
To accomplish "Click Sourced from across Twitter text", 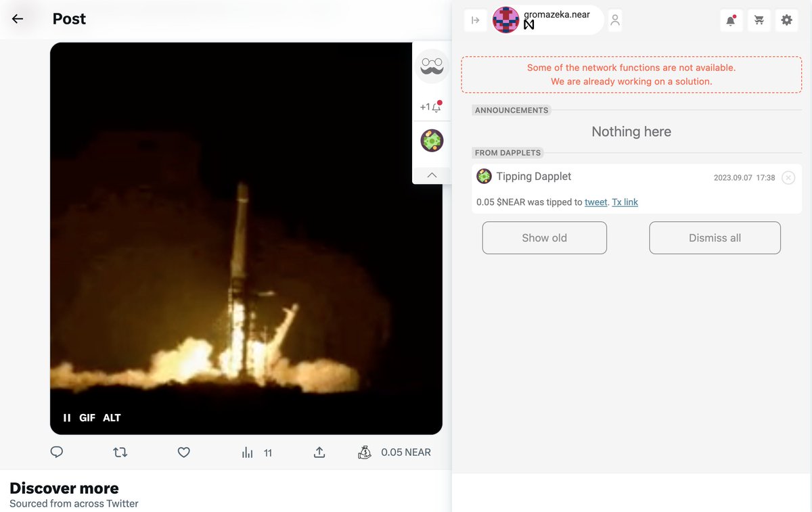I will pos(74,504).
